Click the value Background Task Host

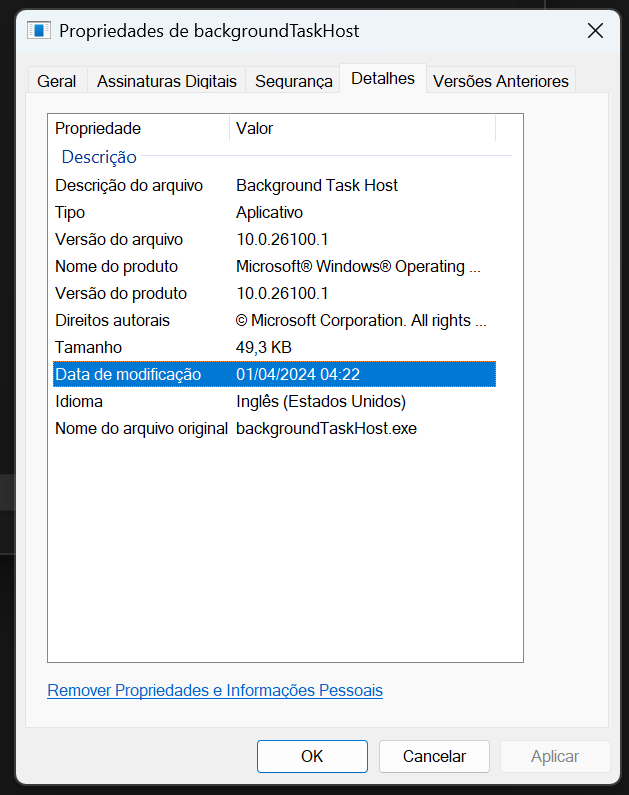point(317,186)
